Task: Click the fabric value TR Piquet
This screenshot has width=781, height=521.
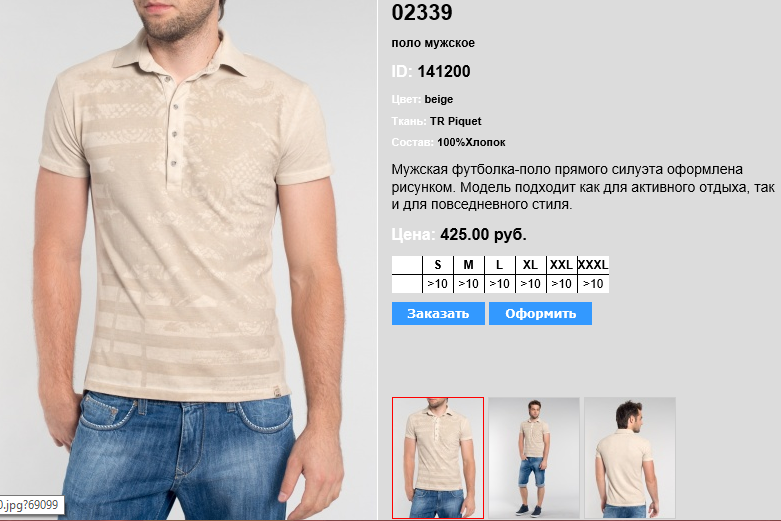Action: (x=456, y=121)
